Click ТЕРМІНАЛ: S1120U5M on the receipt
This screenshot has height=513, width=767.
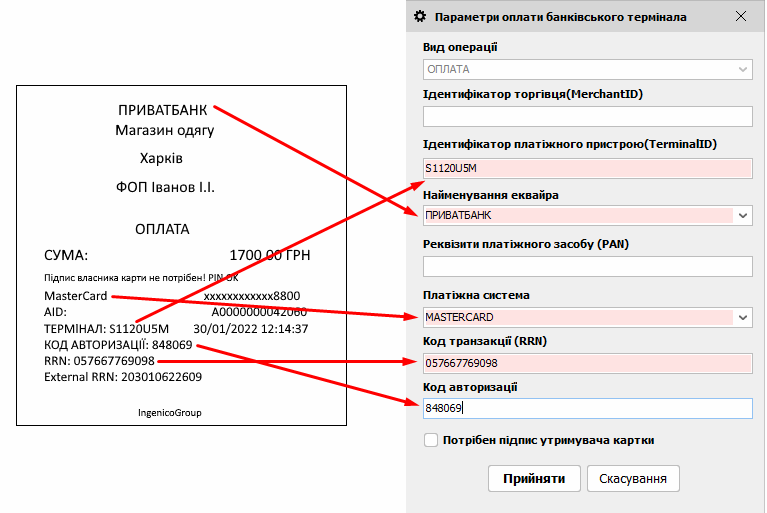(x=106, y=329)
